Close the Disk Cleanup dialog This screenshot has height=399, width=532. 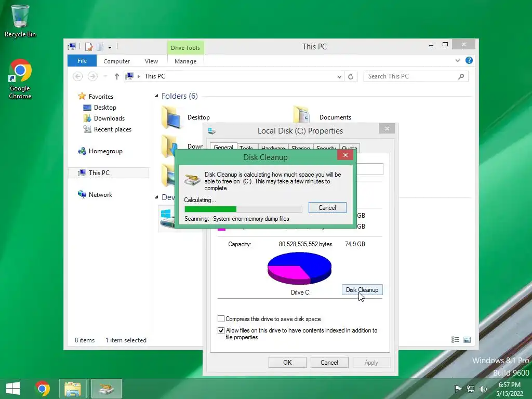point(345,155)
